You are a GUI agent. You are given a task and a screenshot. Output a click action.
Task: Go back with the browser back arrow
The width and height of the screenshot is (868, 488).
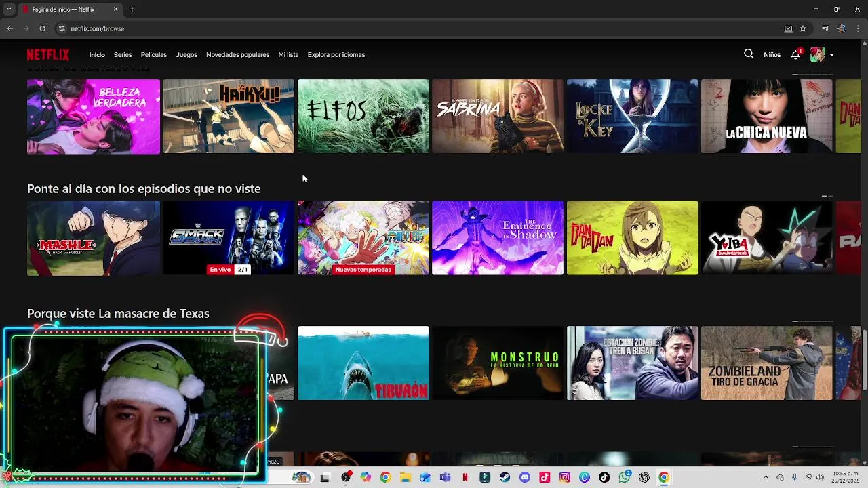coord(9,28)
